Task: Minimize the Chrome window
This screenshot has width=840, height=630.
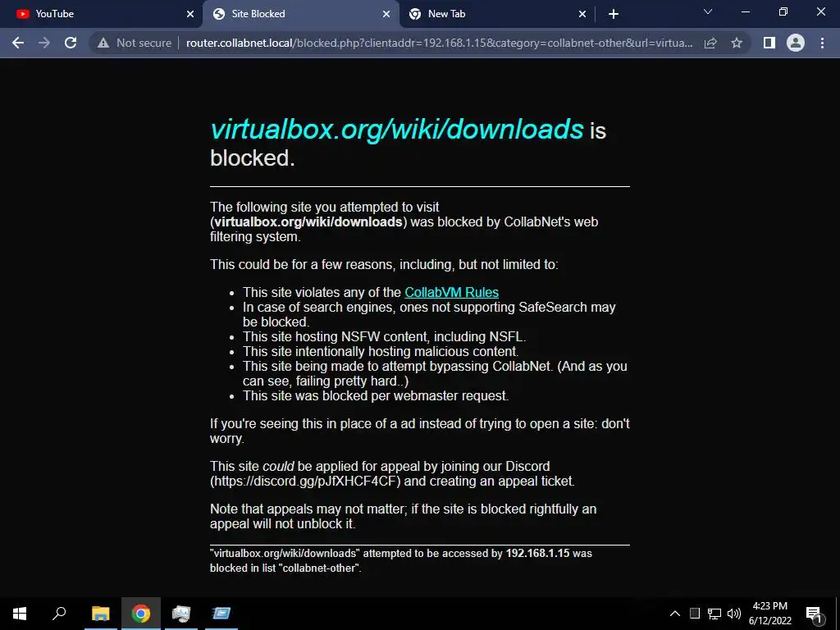Action: (x=745, y=11)
